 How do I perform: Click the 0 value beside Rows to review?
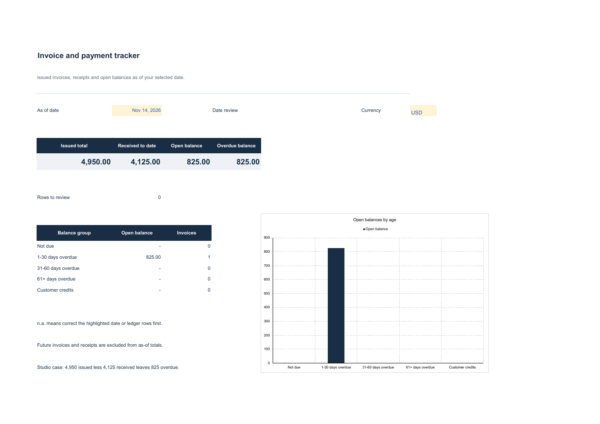pyautogui.click(x=159, y=197)
